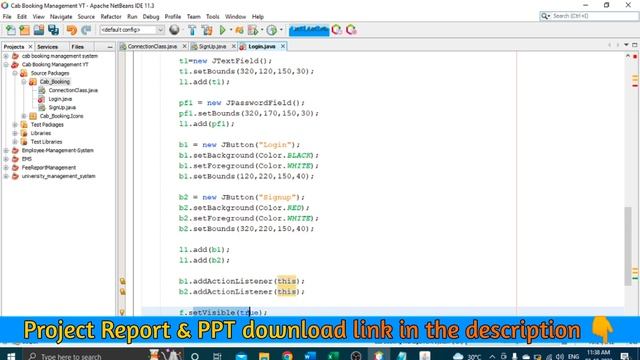The height and width of the screenshot is (360, 640).
Task: Click the Search Ctrl+I field
Action: (x=589, y=16)
